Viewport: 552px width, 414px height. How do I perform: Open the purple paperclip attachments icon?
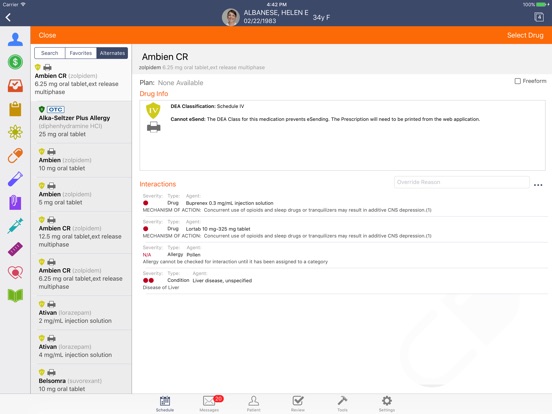pyautogui.click(x=15, y=202)
